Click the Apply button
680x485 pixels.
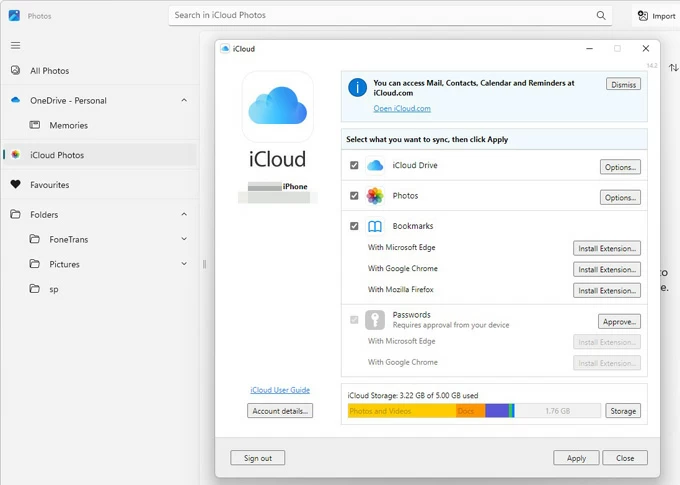(x=576, y=458)
